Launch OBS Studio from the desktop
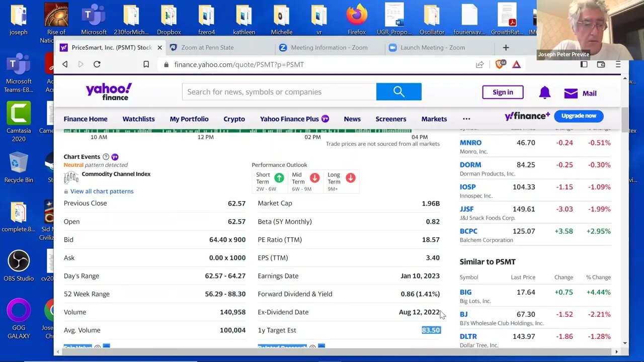This screenshot has width=644, height=362. pyautogui.click(x=19, y=265)
